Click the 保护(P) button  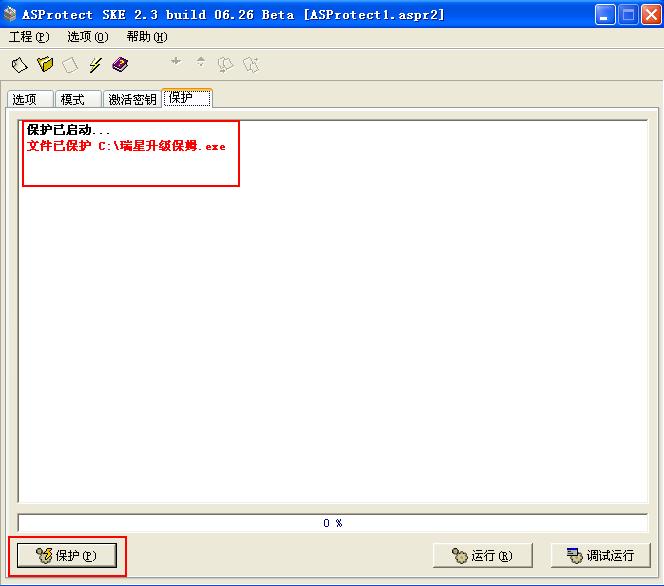click(67, 555)
